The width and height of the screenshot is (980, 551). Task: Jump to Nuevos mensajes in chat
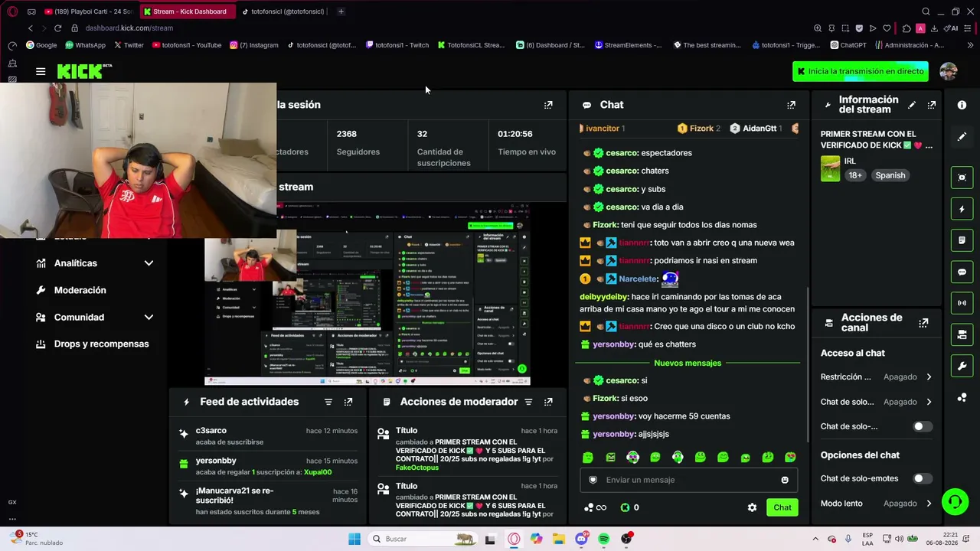(688, 363)
